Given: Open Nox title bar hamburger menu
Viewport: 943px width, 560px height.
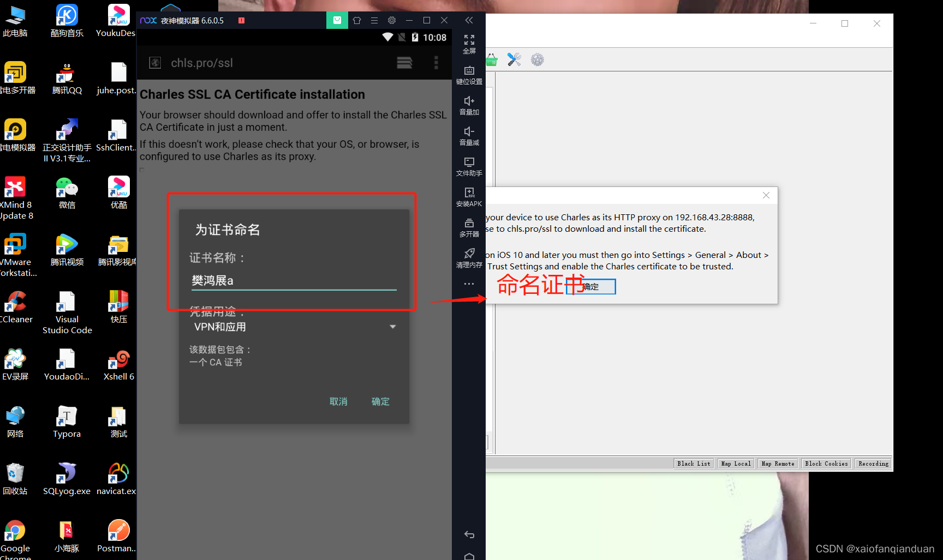Looking at the screenshot, I should tap(374, 20).
